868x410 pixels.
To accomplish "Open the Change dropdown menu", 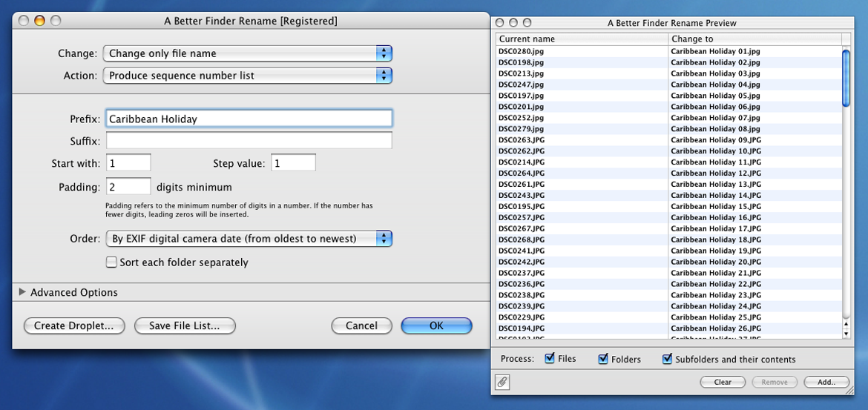I will [248, 53].
